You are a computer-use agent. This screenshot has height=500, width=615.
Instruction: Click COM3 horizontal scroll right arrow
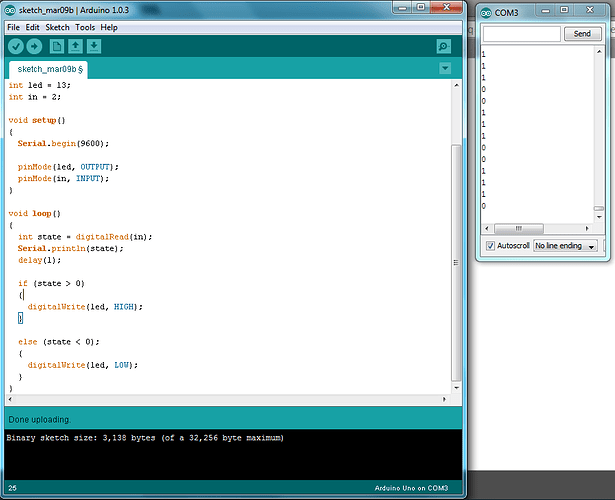(587, 228)
